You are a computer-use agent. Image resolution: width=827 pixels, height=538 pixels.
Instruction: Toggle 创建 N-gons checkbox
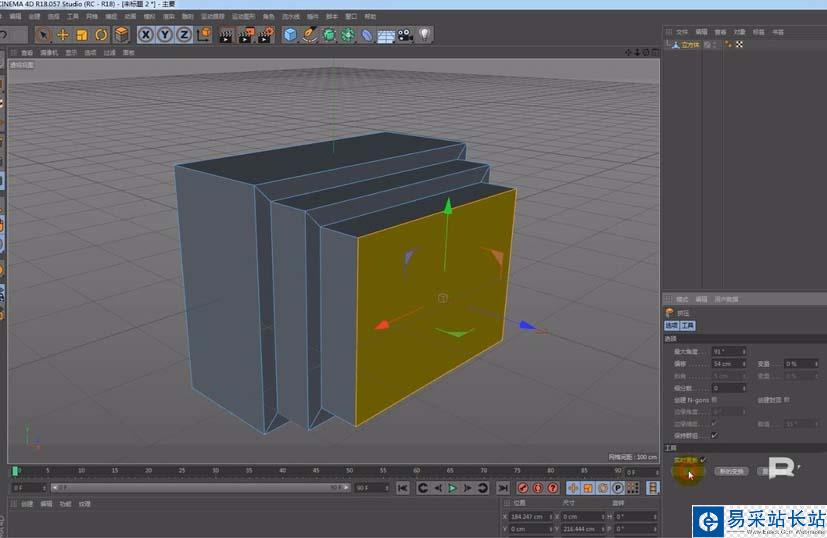(x=713, y=399)
